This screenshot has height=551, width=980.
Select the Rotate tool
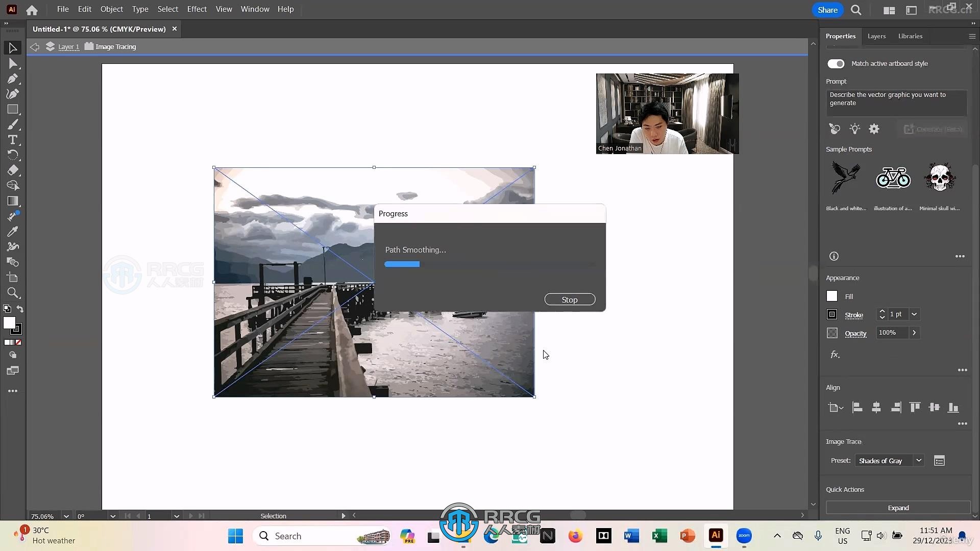pyautogui.click(x=13, y=155)
